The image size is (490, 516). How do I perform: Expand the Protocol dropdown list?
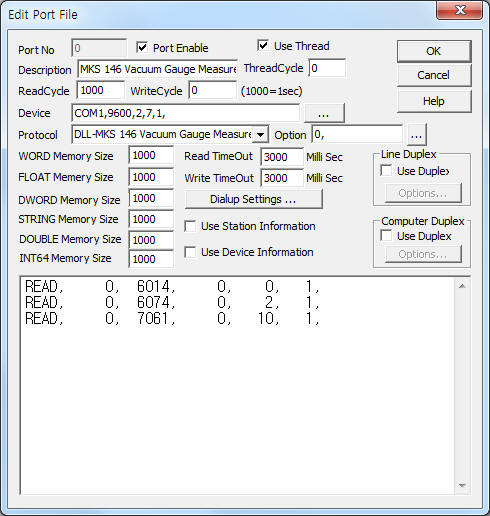[x=260, y=135]
